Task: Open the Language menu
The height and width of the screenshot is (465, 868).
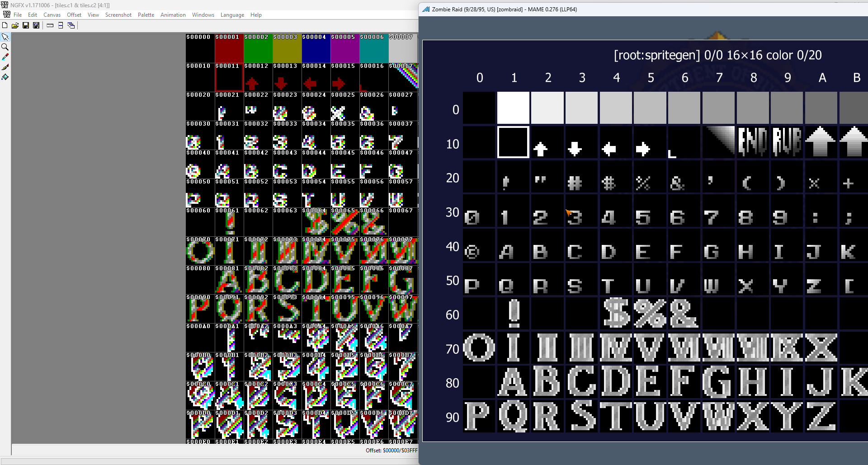Action: click(232, 15)
